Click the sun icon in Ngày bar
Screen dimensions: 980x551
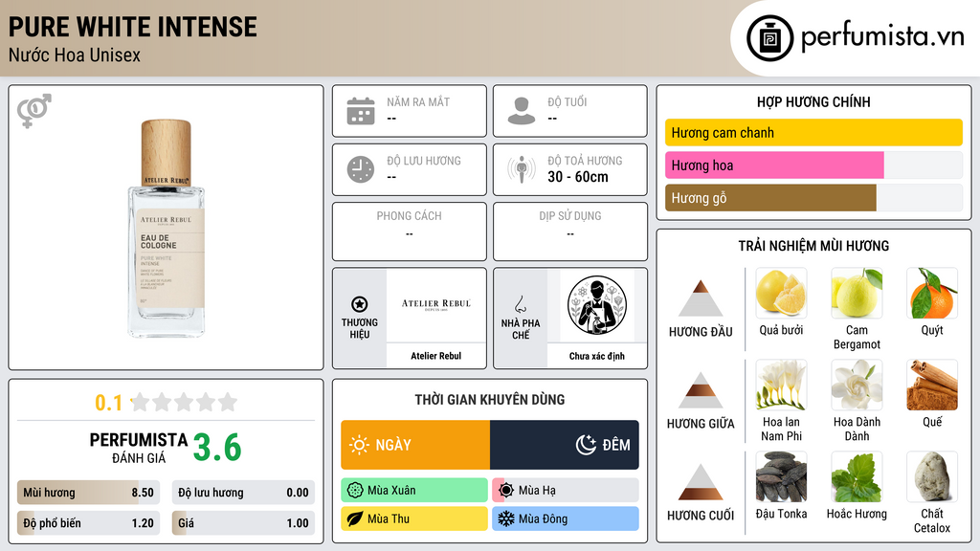click(360, 445)
